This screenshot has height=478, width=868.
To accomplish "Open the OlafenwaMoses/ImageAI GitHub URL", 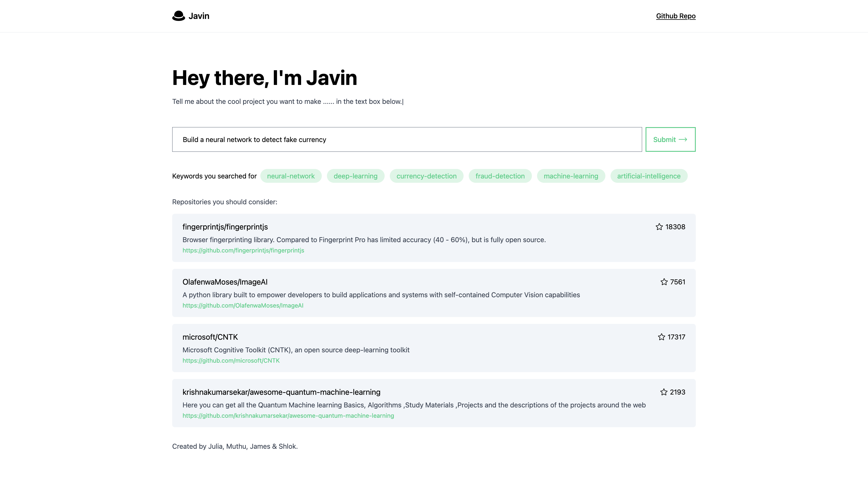I will tap(243, 306).
